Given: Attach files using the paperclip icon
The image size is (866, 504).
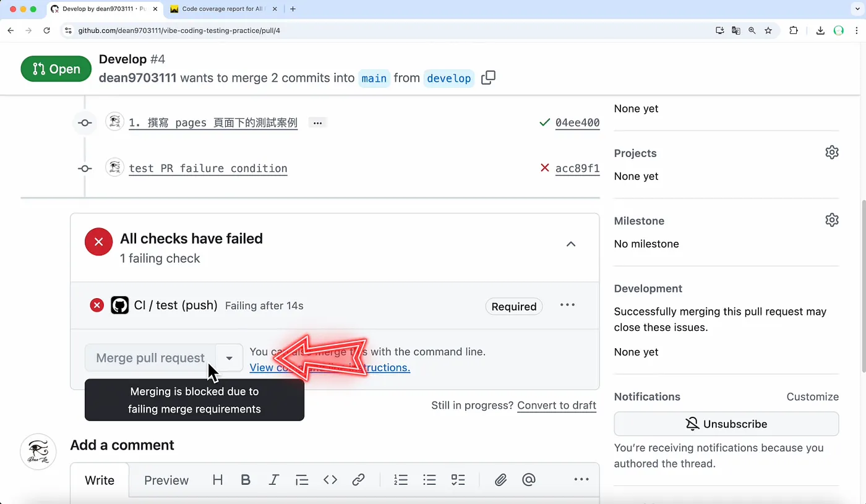Looking at the screenshot, I should pos(500,480).
